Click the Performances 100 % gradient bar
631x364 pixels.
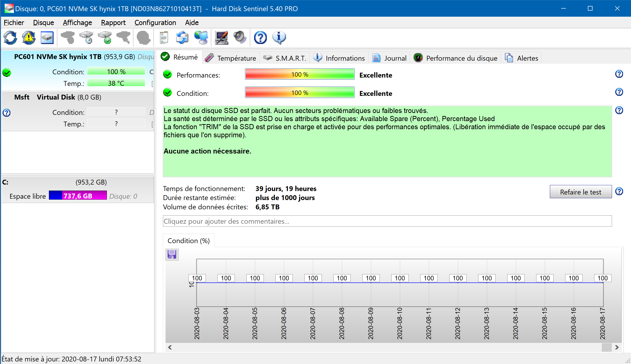pos(300,74)
